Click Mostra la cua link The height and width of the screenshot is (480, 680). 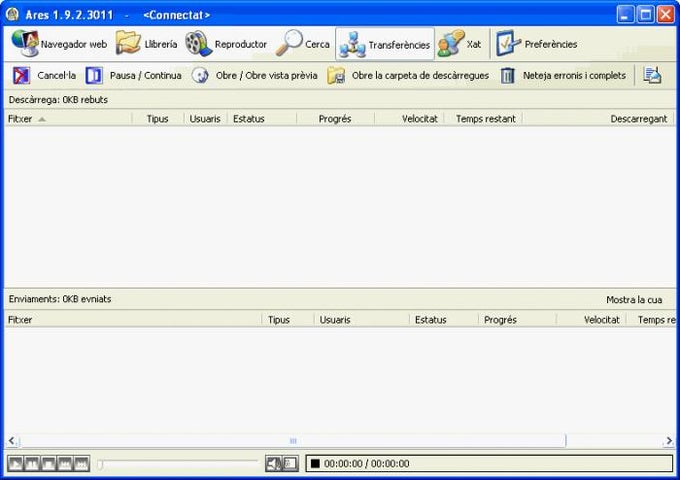[x=634, y=300]
